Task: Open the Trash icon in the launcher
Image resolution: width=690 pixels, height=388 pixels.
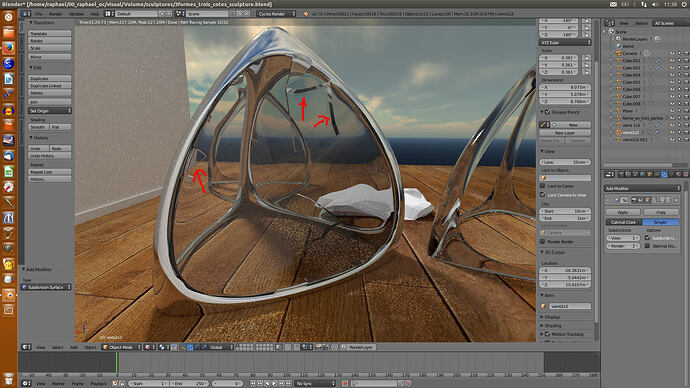Action: [x=8, y=379]
